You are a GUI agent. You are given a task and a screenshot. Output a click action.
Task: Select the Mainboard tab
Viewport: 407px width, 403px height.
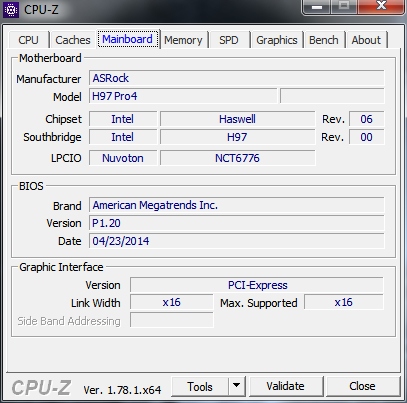(x=128, y=39)
